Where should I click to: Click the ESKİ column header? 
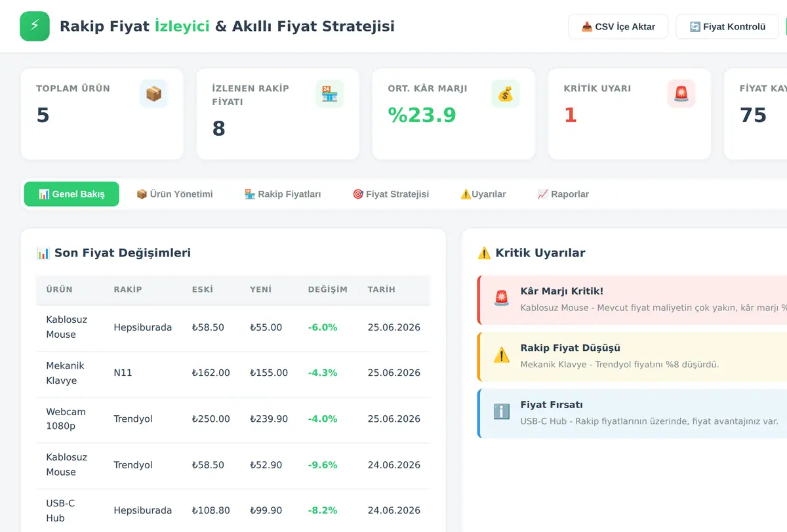pyautogui.click(x=203, y=289)
